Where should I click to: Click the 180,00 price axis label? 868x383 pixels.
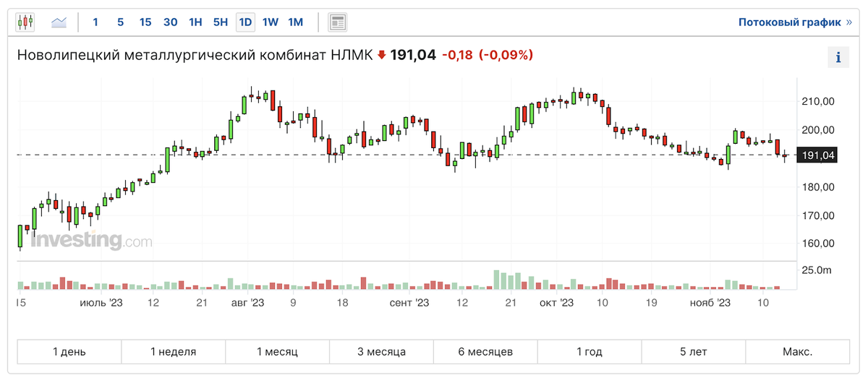(x=819, y=187)
